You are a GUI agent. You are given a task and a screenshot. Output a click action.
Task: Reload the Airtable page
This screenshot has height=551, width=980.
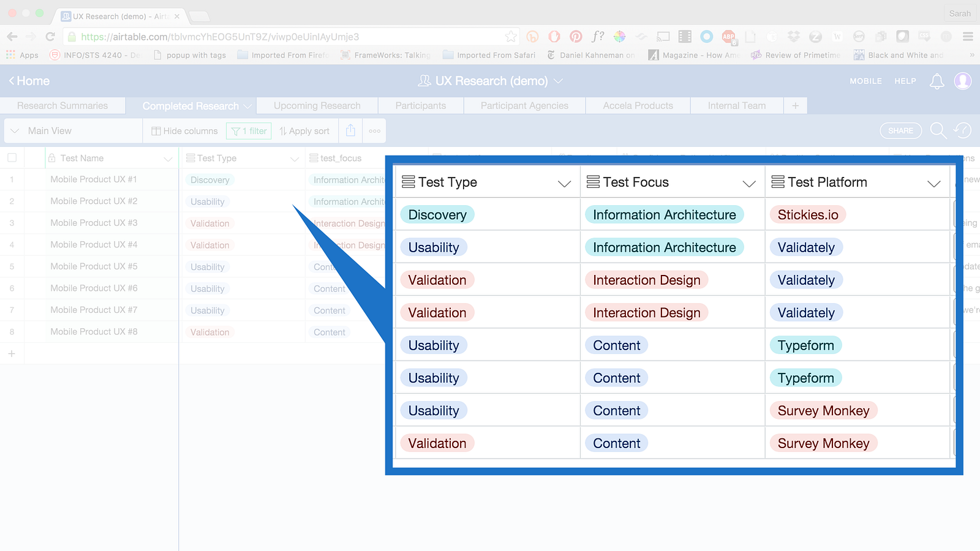tap(50, 37)
